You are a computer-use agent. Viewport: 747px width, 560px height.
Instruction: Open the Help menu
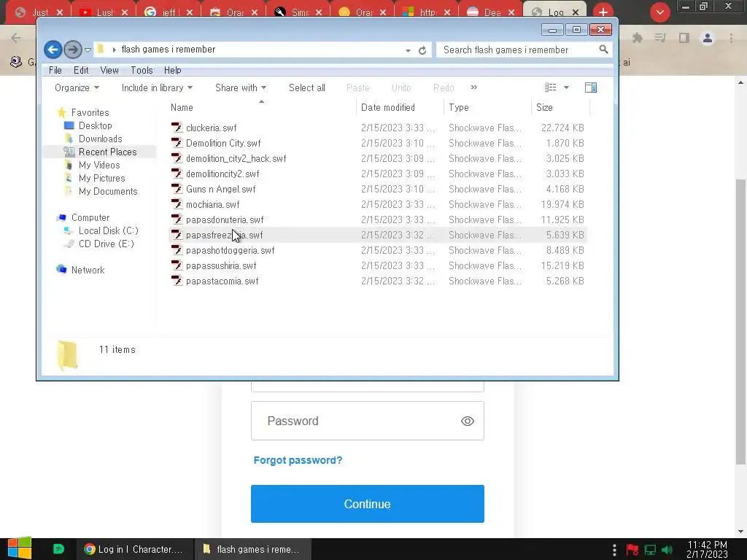point(172,71)
